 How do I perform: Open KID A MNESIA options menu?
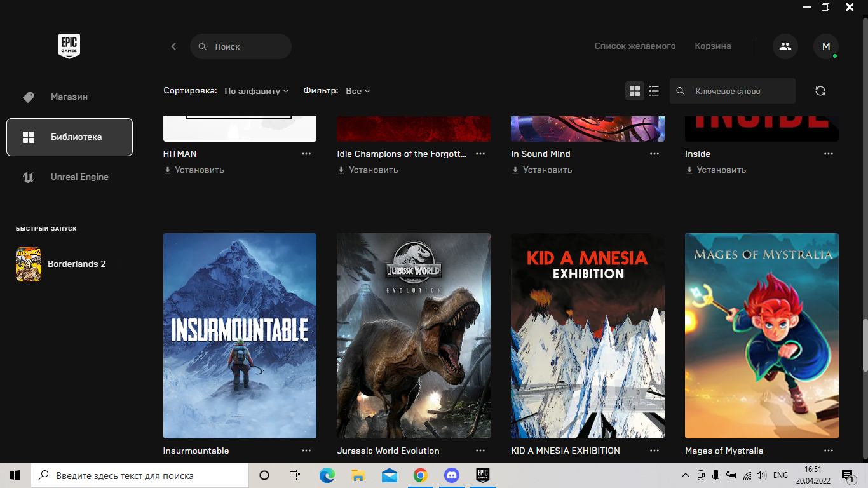click(x=654, y=451)
